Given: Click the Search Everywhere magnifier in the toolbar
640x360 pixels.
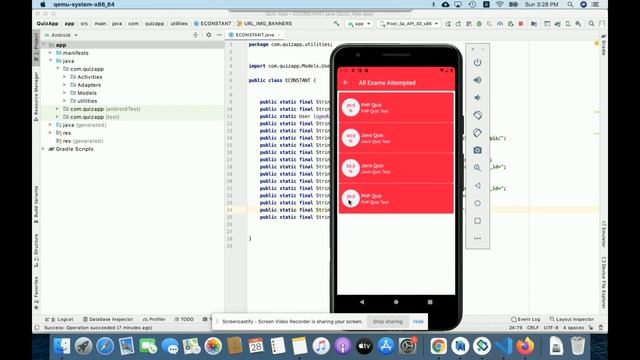Looking at the screenshot, I should (591, 24).
